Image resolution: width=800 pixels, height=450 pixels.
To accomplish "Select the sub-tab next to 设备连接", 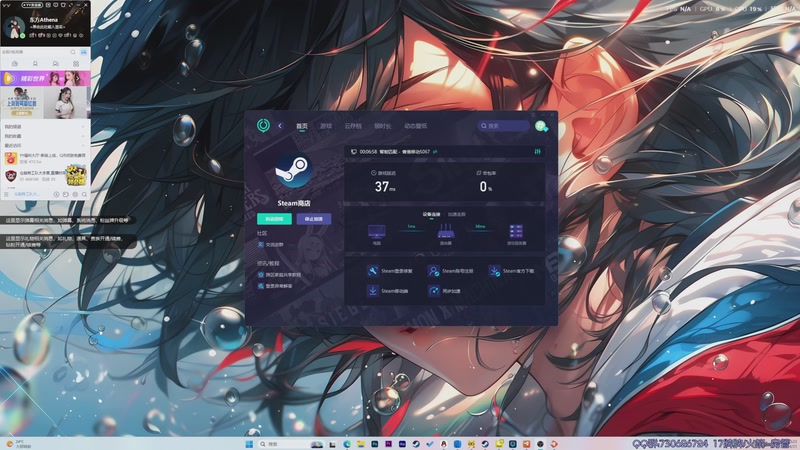I will (457, 214).
